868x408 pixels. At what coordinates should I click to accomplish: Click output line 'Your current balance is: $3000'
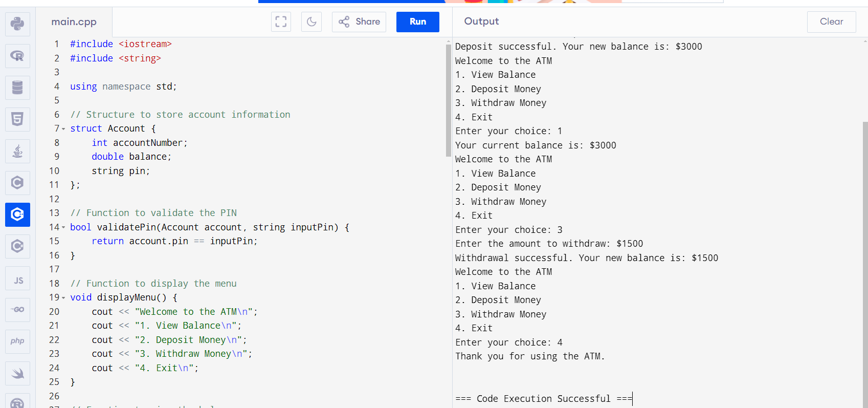[536, 145]
